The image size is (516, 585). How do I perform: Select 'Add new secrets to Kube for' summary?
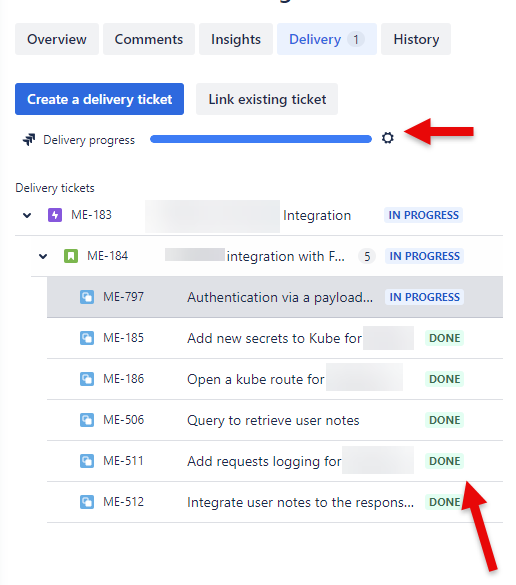[274, 338]
